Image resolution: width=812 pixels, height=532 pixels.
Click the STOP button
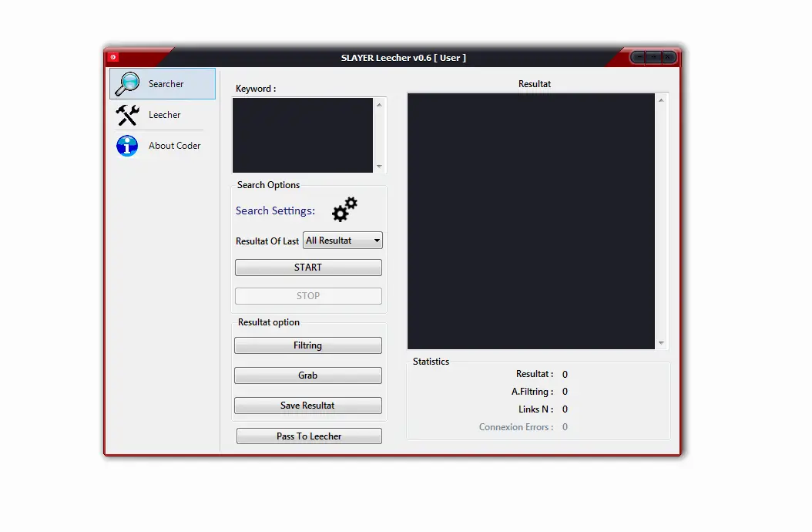tap(307, 295)
